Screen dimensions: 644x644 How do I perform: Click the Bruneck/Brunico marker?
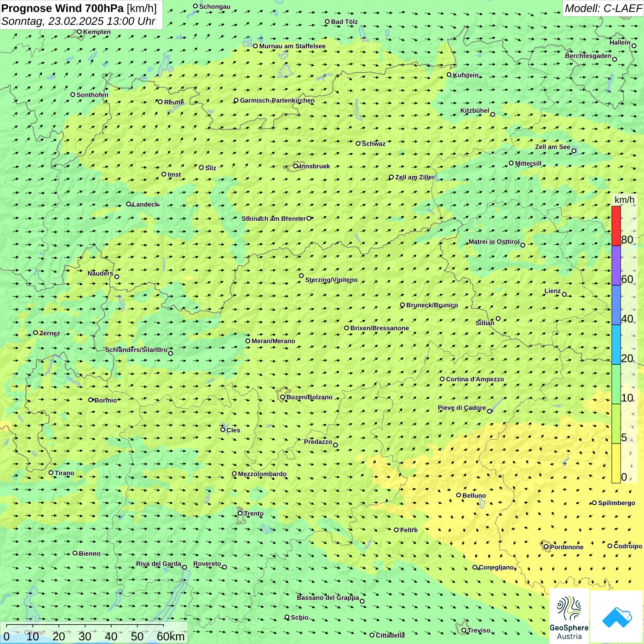402,305
